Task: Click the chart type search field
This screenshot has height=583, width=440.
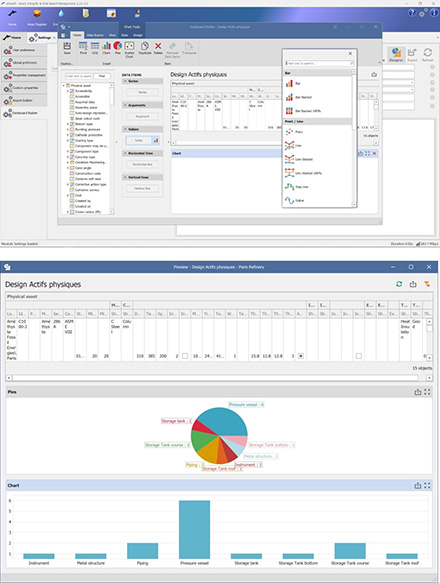Action: click(x=319, y=63)
